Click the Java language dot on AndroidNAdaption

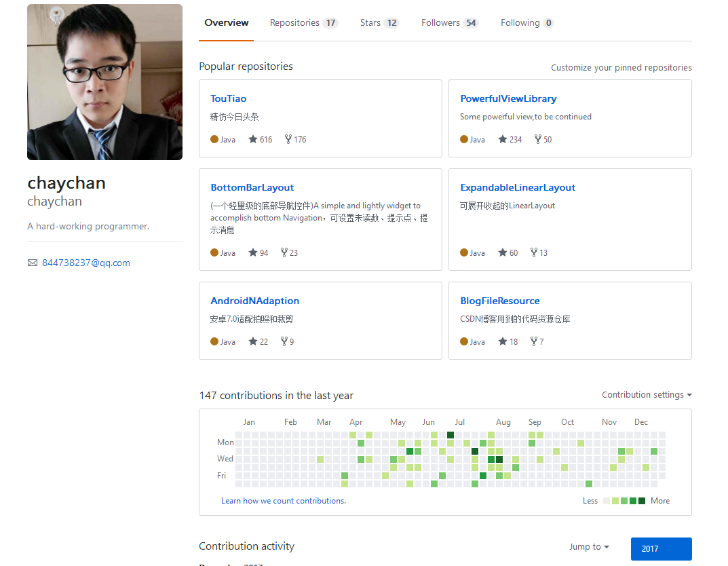tap(214, 341)
